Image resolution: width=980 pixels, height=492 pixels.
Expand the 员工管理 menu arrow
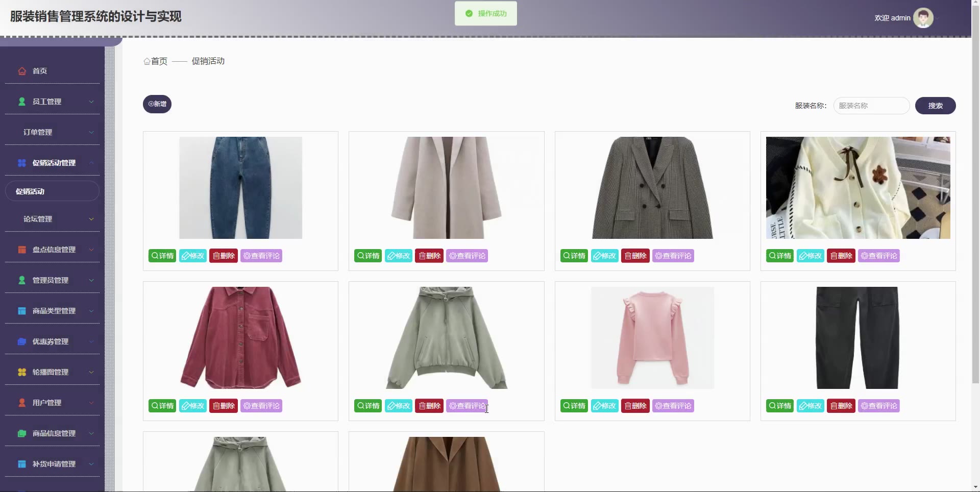[91, 102]
